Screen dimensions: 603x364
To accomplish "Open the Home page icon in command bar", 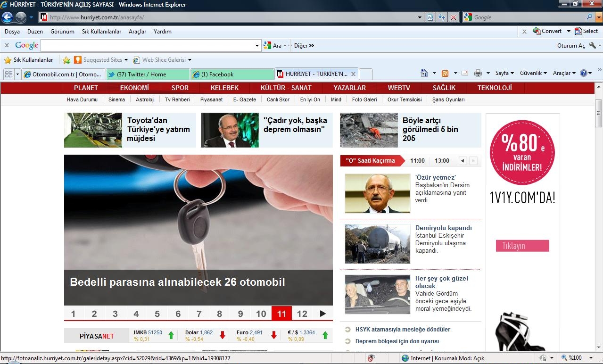I will [x=424, y=73].
